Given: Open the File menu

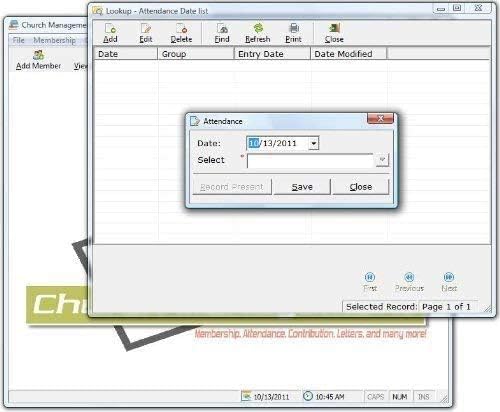Looking at the screenshot, I should 19,40.
